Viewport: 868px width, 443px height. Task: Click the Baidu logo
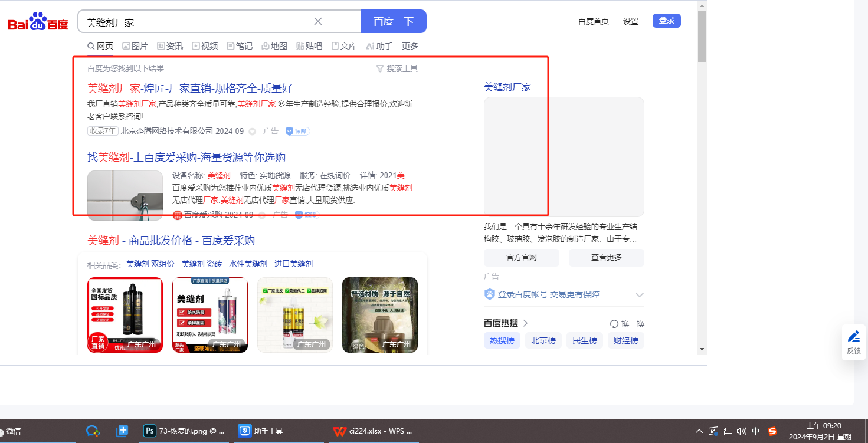click(38, 22)
